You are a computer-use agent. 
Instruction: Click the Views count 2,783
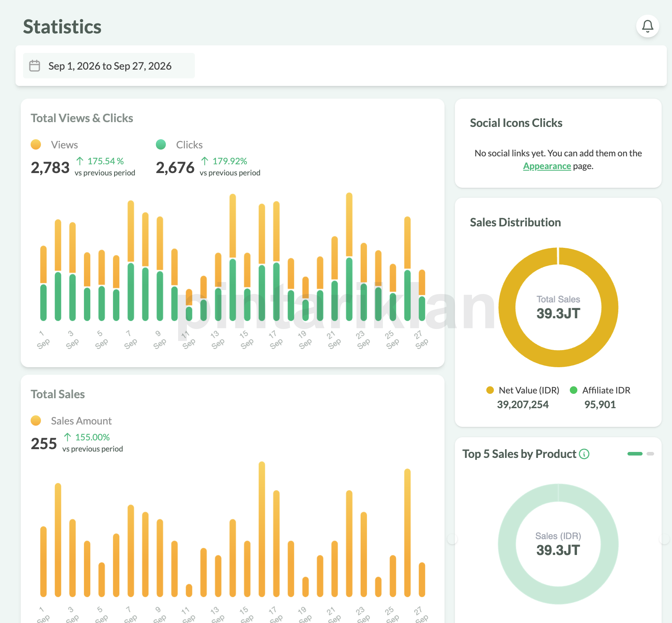[50, 167]
